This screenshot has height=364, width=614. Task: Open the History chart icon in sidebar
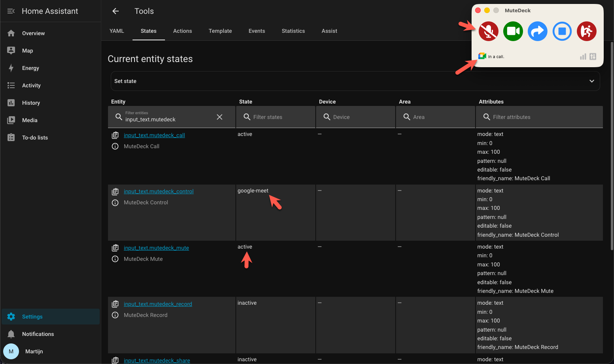click(11, 103)
